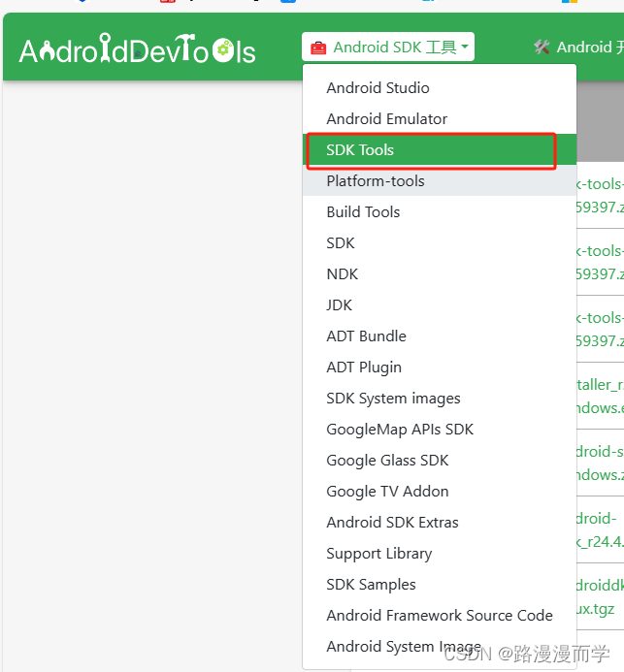Select Google Glass SDK entry
The width and height of the screenshot is (624, 672).
[x=440, y=461]
